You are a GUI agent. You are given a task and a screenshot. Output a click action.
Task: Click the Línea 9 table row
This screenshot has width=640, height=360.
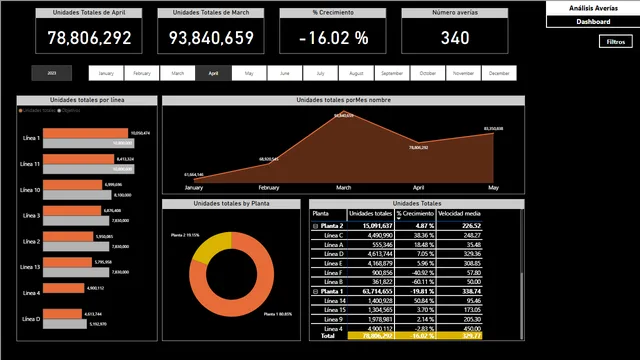coord(396,320)
